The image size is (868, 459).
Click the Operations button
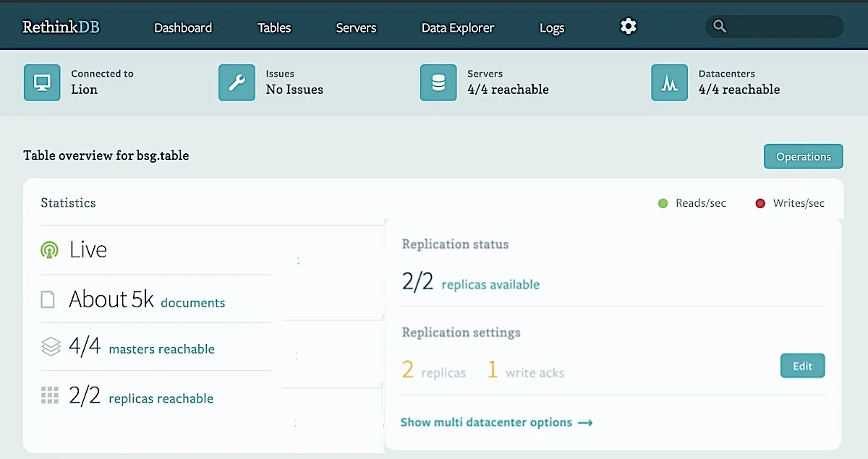pos(804,156)
